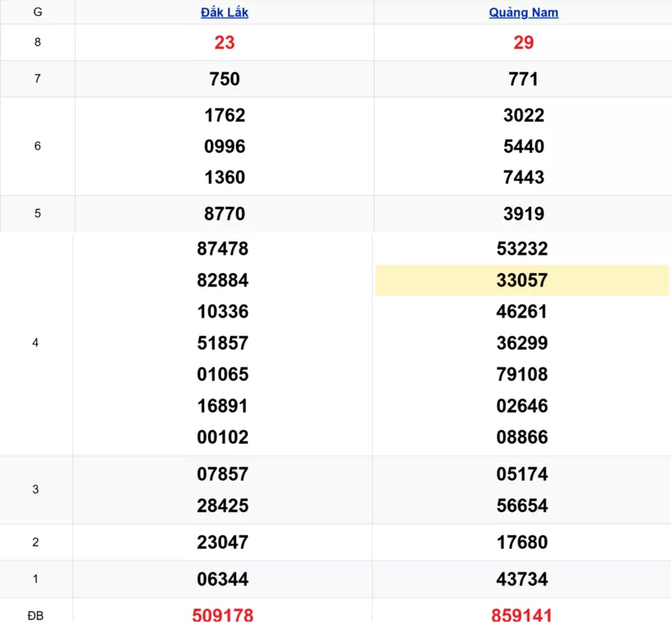Select prize-5 result 8770

tap(224, 213)
